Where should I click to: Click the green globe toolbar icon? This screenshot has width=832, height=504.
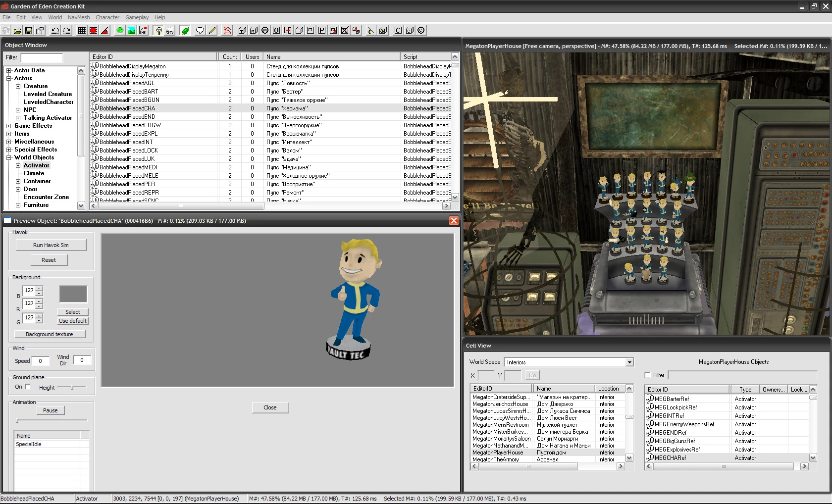coord(120,31)
